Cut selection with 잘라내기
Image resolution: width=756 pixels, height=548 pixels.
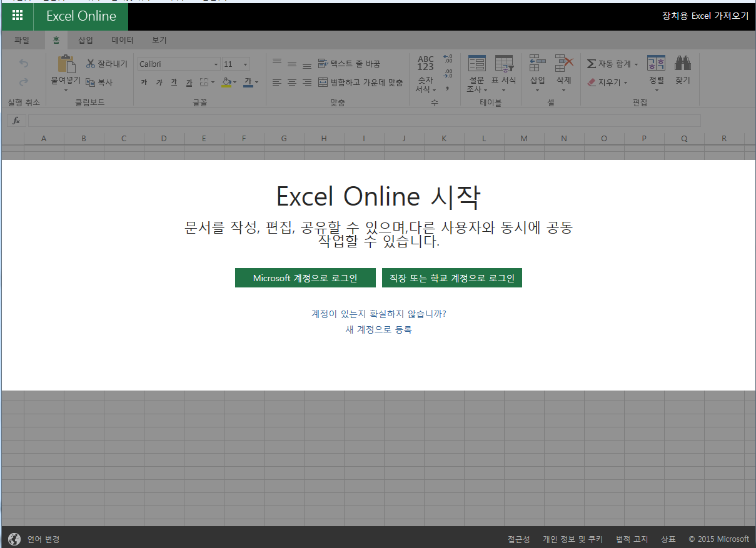tap(106, 64)
